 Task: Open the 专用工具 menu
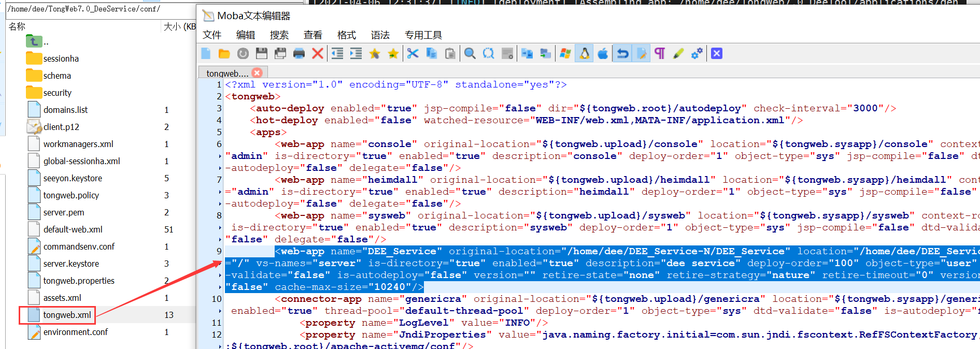pyautogui.click(x=423, y=35)
